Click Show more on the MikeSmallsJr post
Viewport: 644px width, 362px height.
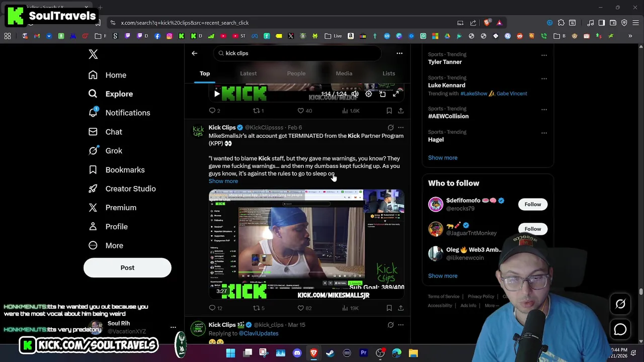tap(223, 181)
